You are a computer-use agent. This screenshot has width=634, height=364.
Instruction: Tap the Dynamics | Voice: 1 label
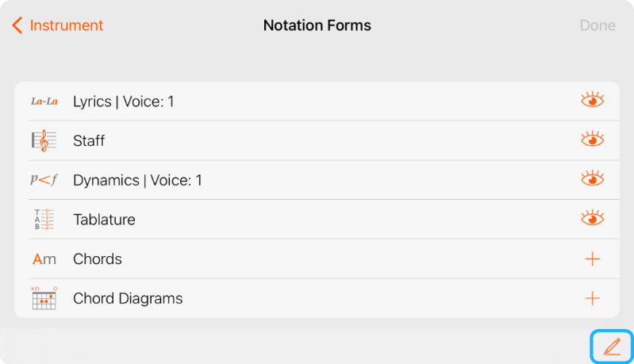pos(137,180)
